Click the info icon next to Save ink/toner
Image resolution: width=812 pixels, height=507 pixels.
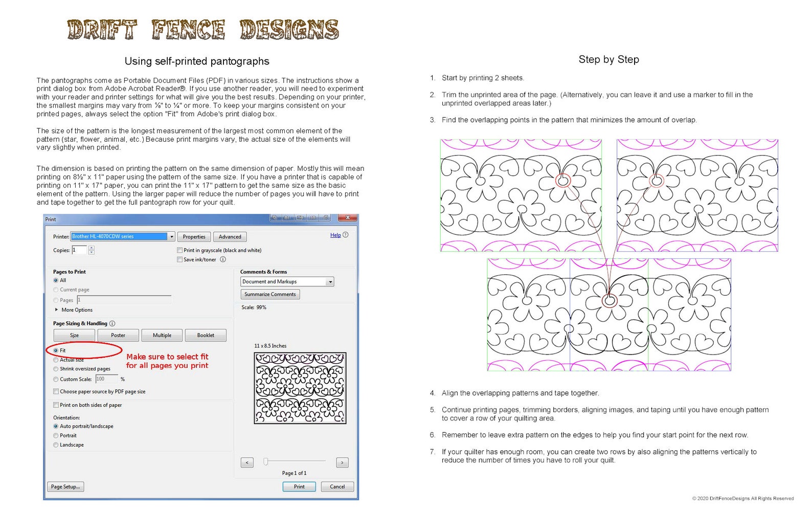pos(223,259)
